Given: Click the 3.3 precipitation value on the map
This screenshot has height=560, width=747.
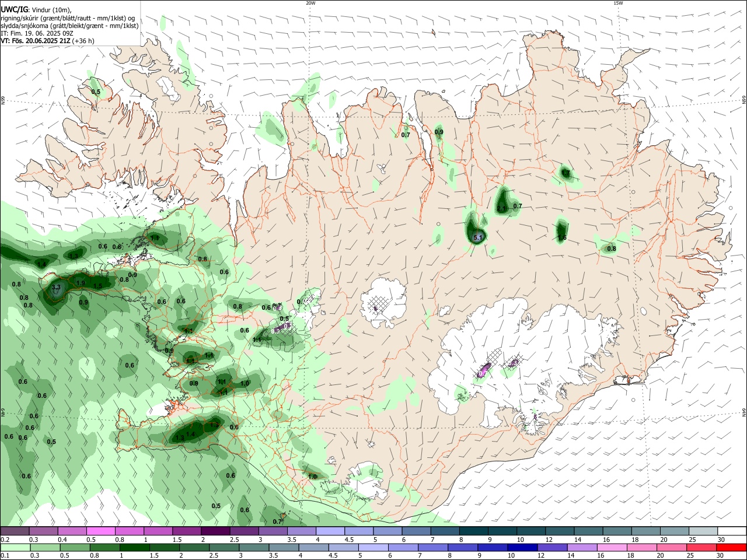Looking at the screenshot, I should pos(56,288).
